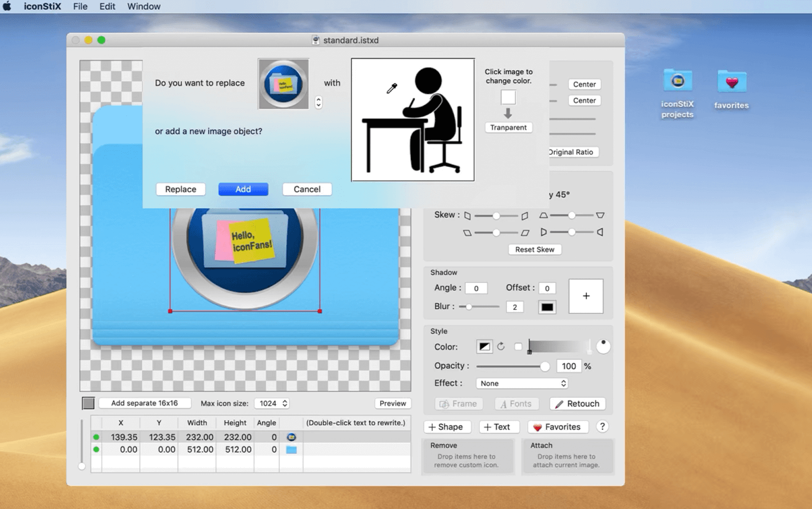
Task: Click the blue Add button
Action: pyautogui.click(x=243, y=189)
